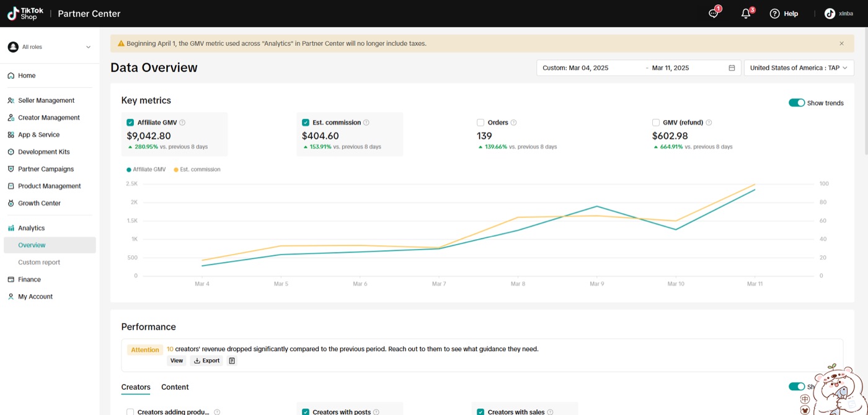Uncheck the Affiliate GMV metric checkbox
The image size is (868, 415).
click(x=130, y=123)
